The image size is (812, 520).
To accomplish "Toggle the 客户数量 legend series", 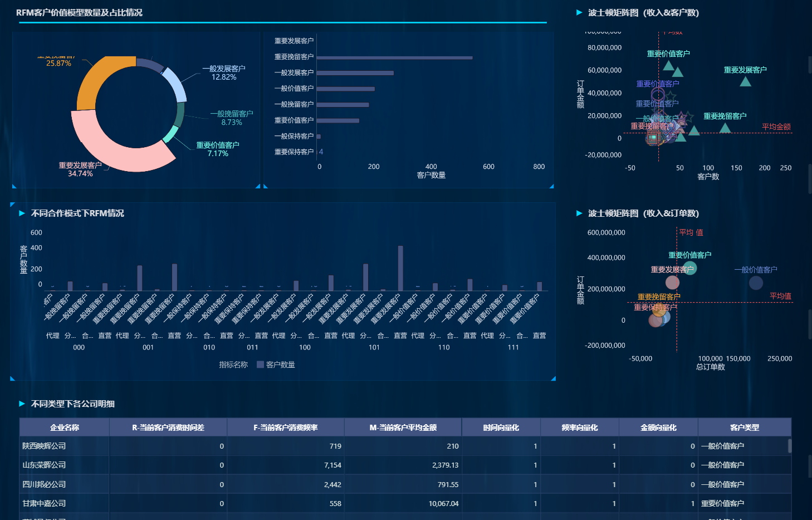I will [x=276, y=365].
